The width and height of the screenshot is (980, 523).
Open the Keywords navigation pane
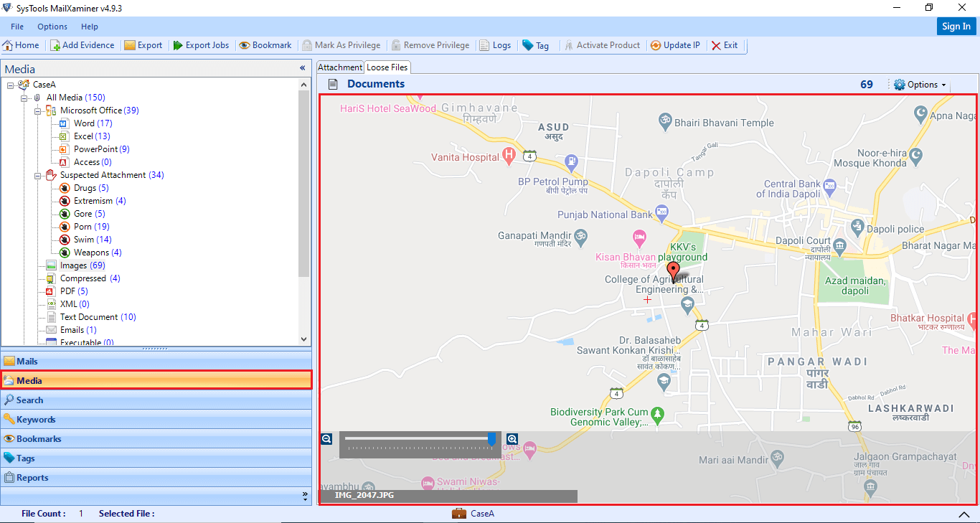click(x=156, y=420)
